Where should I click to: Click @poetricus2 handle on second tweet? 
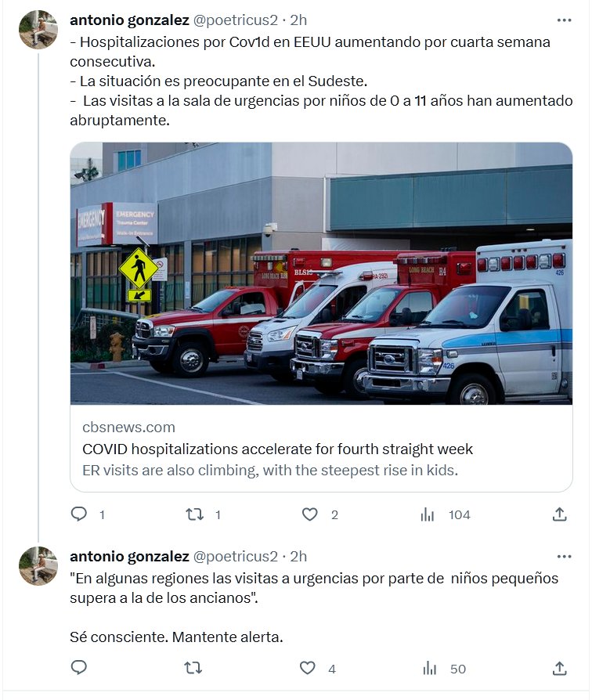click(235, 556)
